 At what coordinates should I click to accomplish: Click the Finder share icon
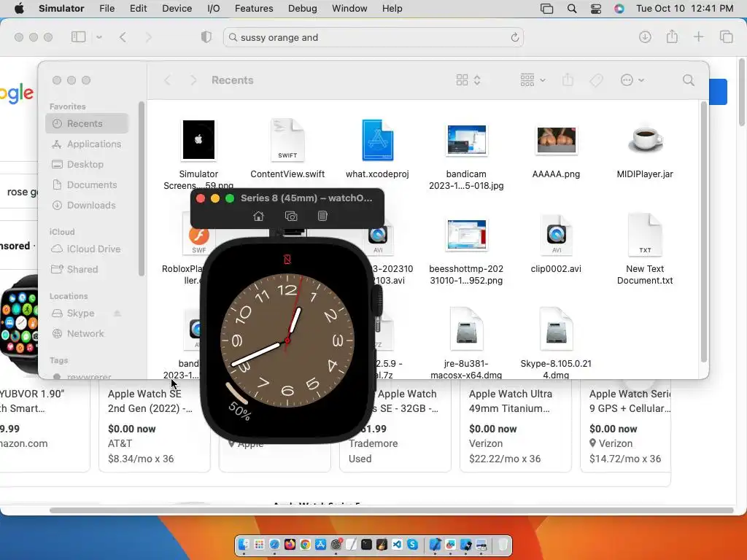[x=568, y=80]
